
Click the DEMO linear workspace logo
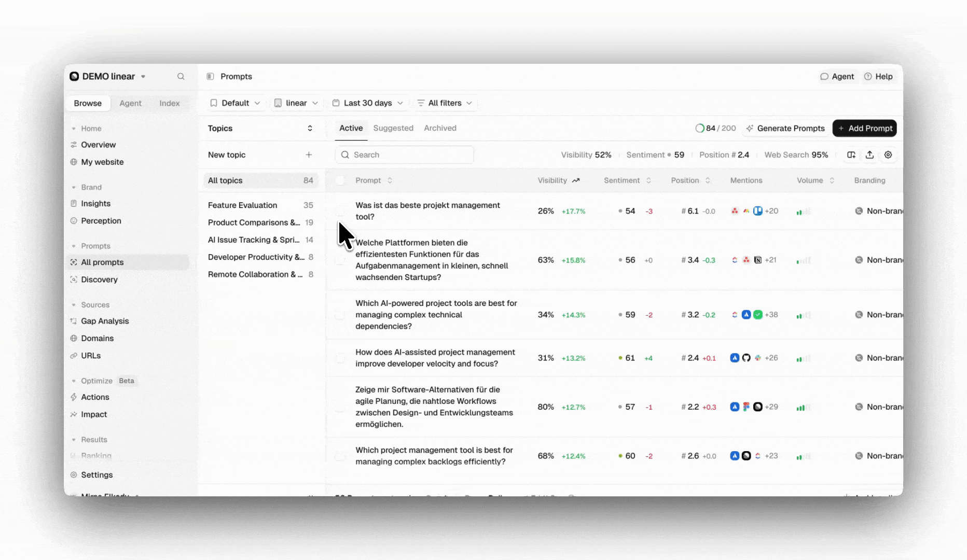point(74,76)
